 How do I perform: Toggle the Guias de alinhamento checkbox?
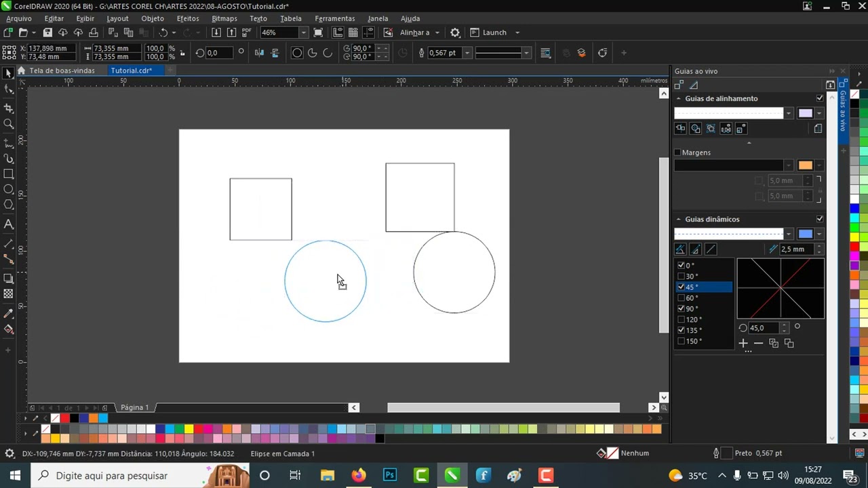click(820, 98)
